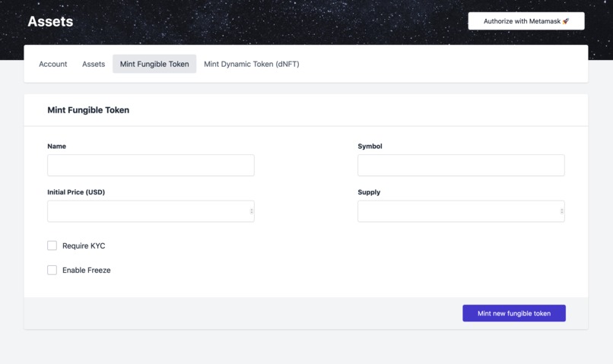Click the Initial Price (USD) field
The image size is (613, 364).
[x=151, y=211]
